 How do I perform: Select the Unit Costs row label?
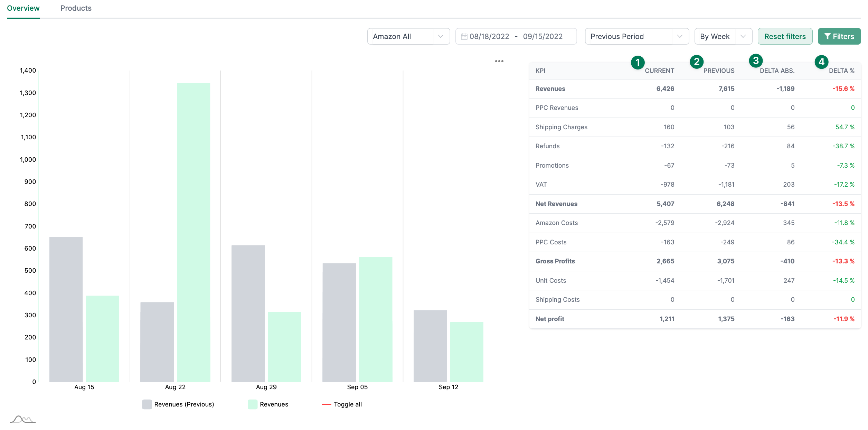(551, 281)
